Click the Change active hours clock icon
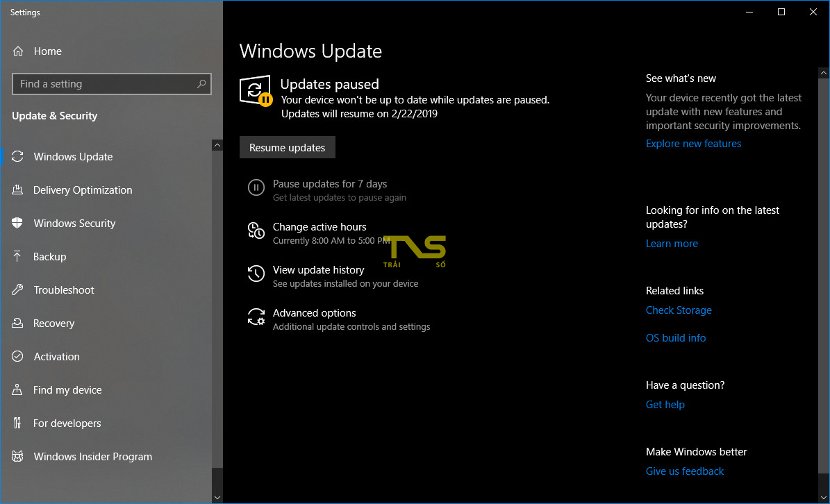830x504 pixels. coord(256,230)
